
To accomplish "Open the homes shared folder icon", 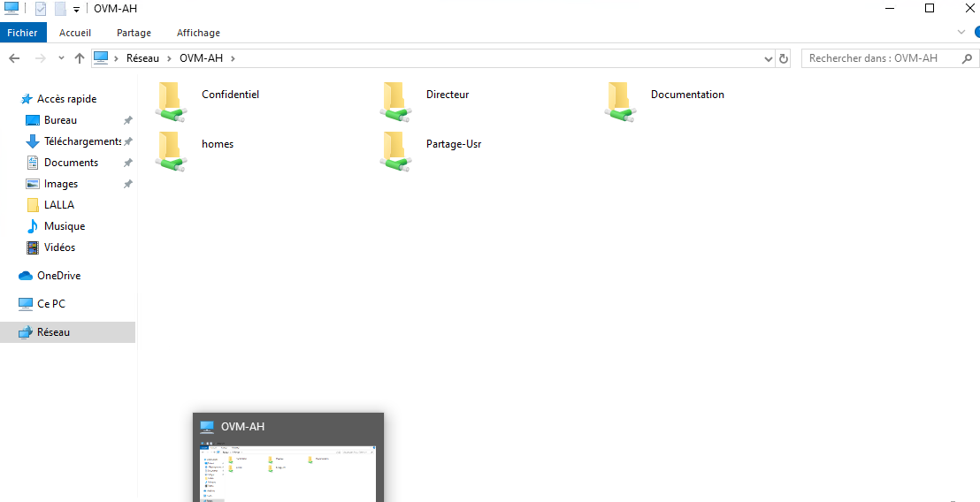I will click(171, 151).
